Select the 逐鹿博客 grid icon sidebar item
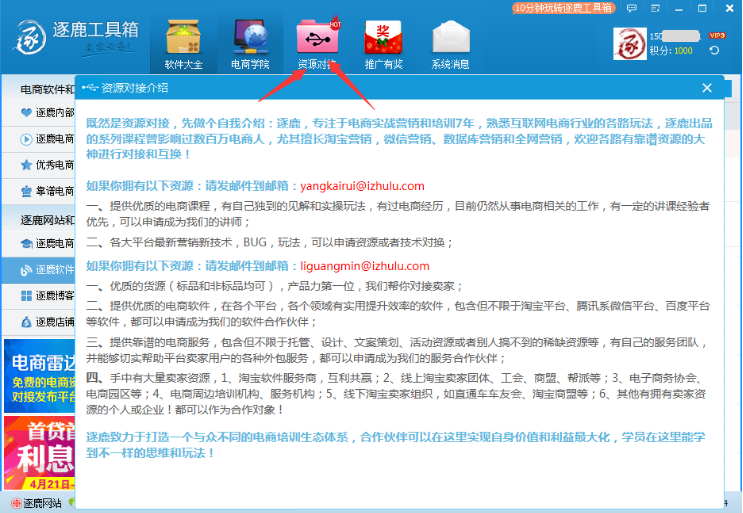 [38, 296]
